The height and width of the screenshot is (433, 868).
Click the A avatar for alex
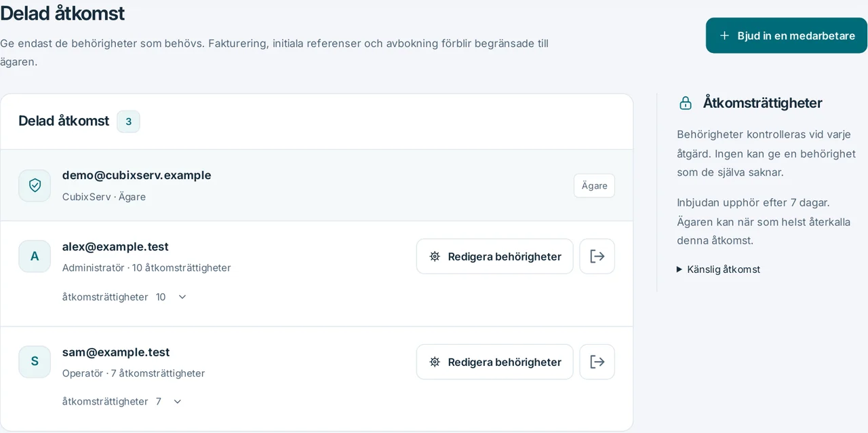point(35,257)
